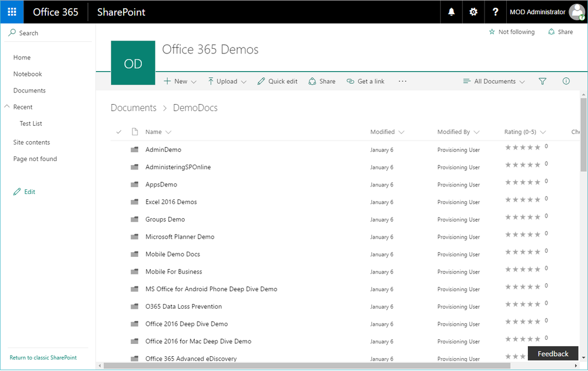Click the vertical scrollbar thumb

point(583,135)
